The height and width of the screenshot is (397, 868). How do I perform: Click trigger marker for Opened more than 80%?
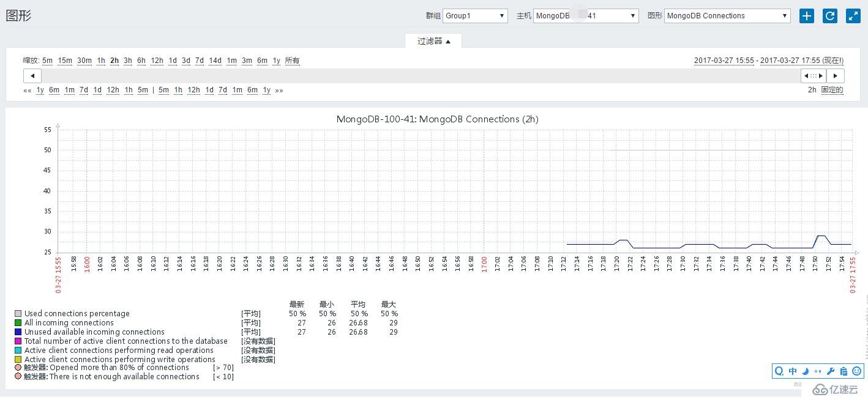[18, 368]
